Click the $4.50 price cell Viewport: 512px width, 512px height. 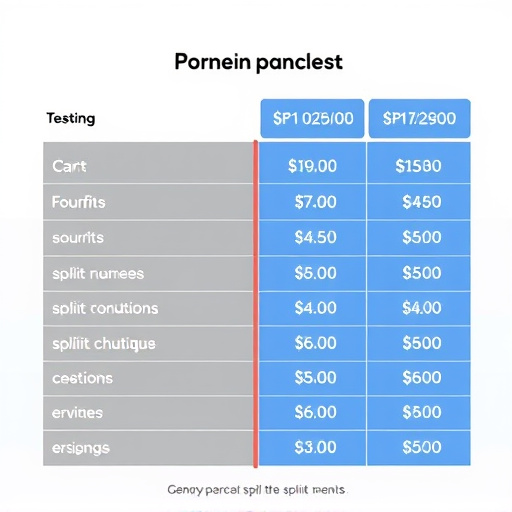[x=312, y=238]
